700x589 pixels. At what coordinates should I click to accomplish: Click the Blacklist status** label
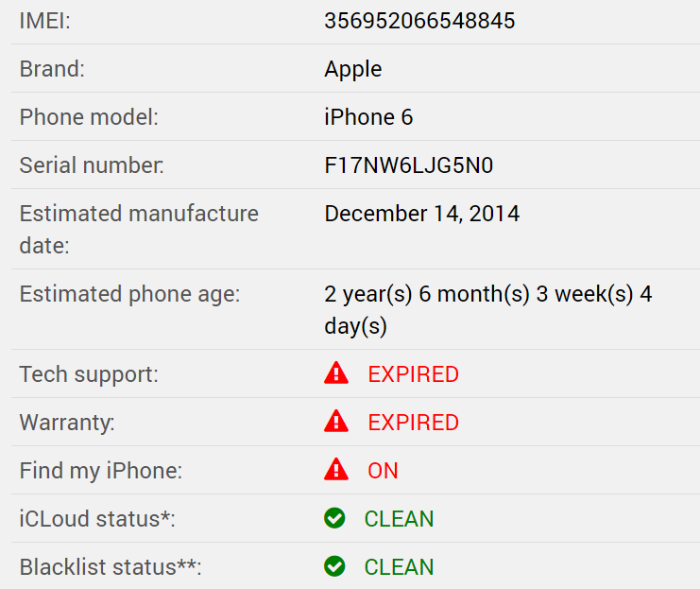click(111, 567)
